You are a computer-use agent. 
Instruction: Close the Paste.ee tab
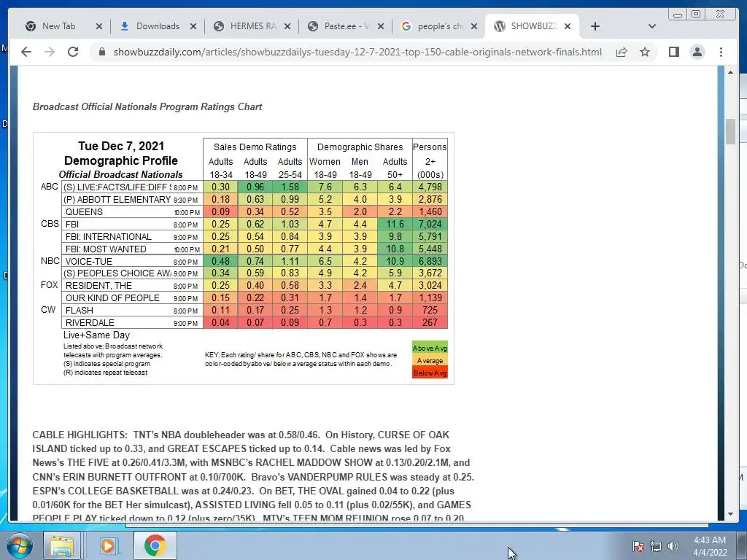pyautogui.click(x=381, y=27)
